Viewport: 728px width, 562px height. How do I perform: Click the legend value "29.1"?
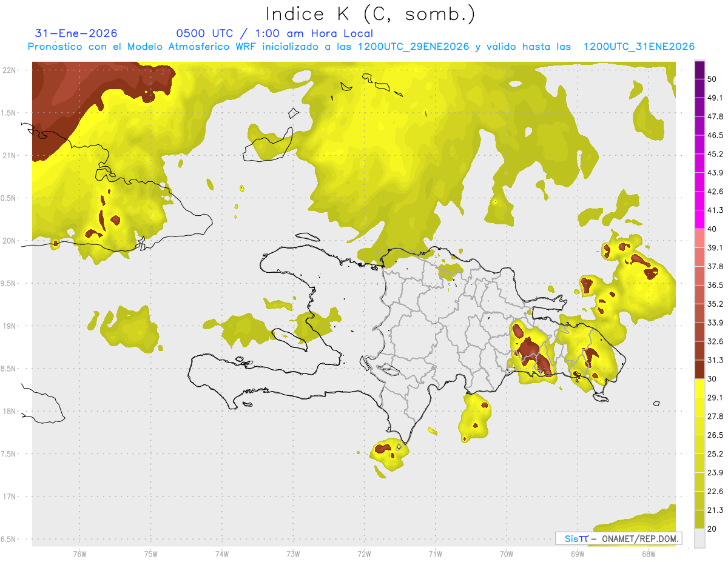click(x=716, y=398)
